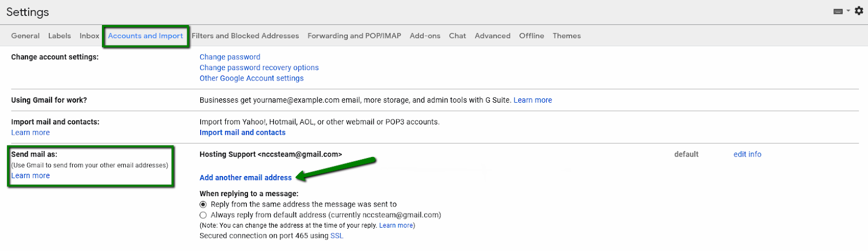The image size is (868, 251).
Task: Open Filters and Blocked Addresses tab
Action: 245,36
